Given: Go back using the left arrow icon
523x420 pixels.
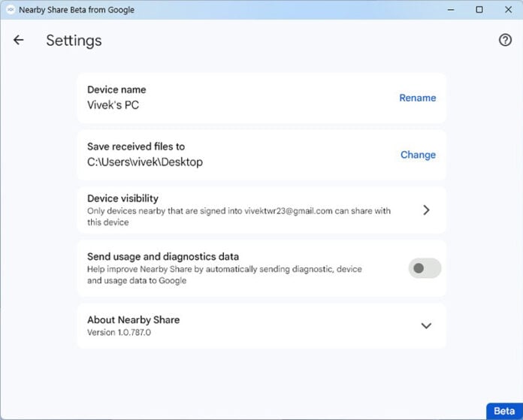Looking at the screenshot, I should (x=19, y=41).
